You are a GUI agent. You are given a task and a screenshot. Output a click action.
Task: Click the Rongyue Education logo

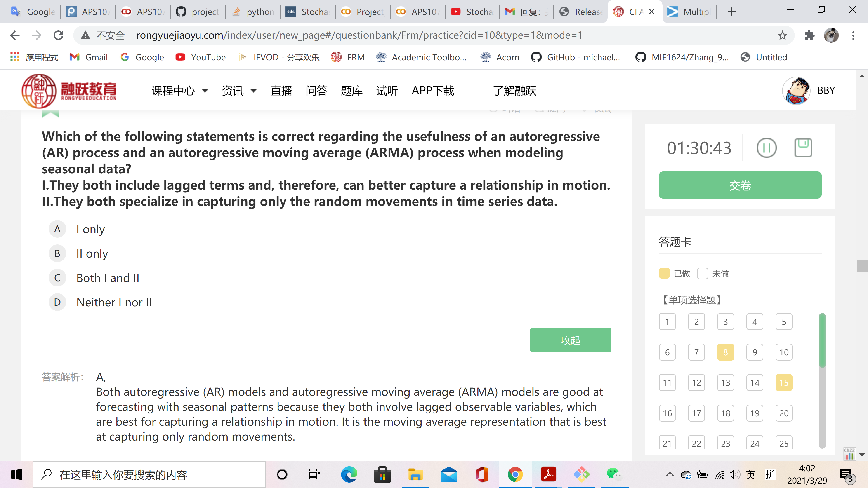tap(69, 91)
